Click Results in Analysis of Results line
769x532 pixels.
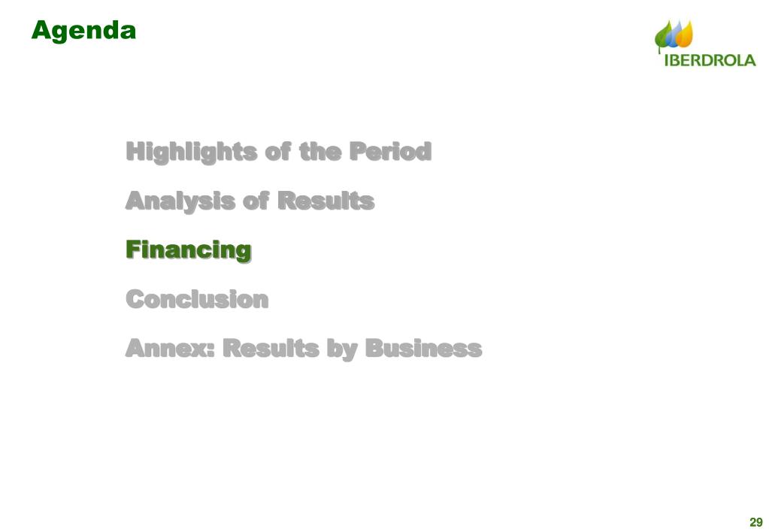click(x=326, y=201)
